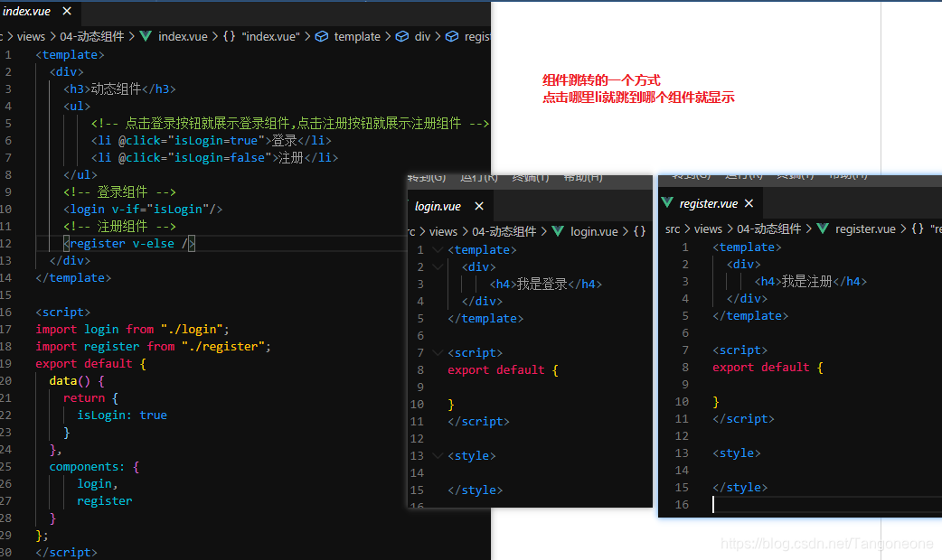Close the index.vue editor tab

coord(67,11)
